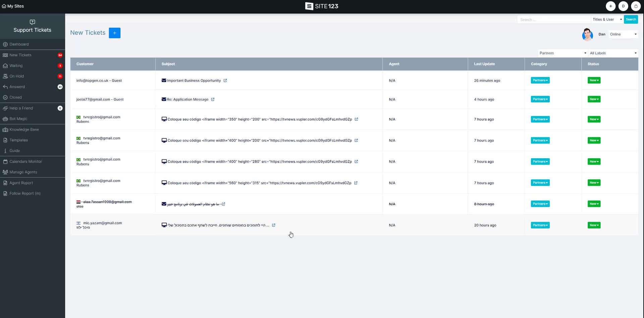
Task: Open external link icon for Important Business Opportunity
Action: point(225,81)
